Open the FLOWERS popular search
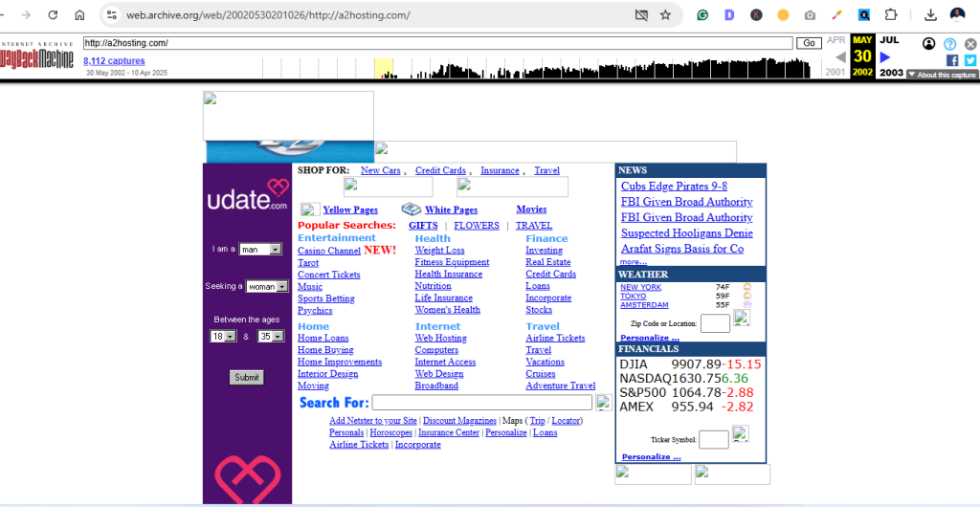This screenshot has width=980, height=507. (x=477, y=226)
